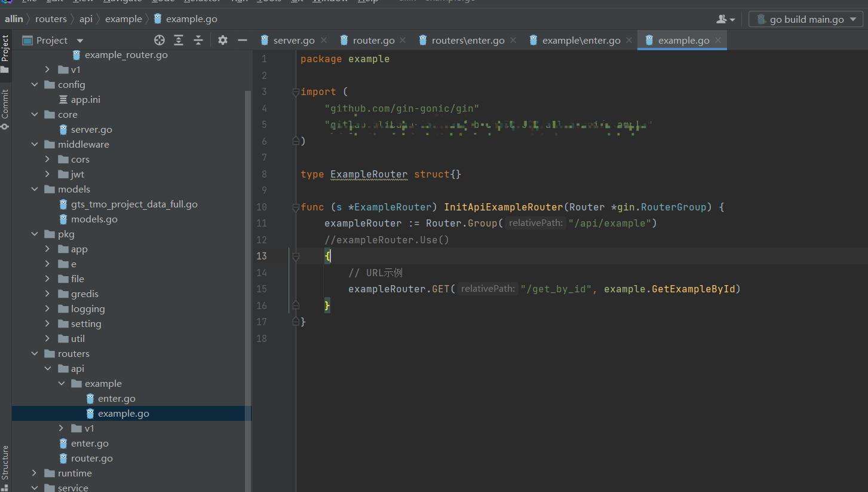Click the locate/select opened file target icon

[x=160, y=40]
